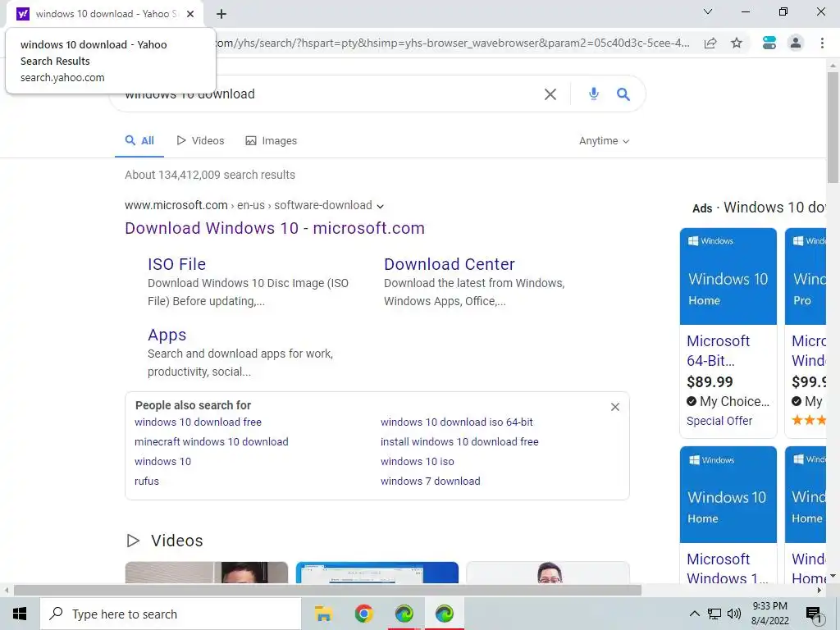This screenshot has height=630, width=840.
Task: Search windows 10 download iso 64-bit
Action: 457,422
